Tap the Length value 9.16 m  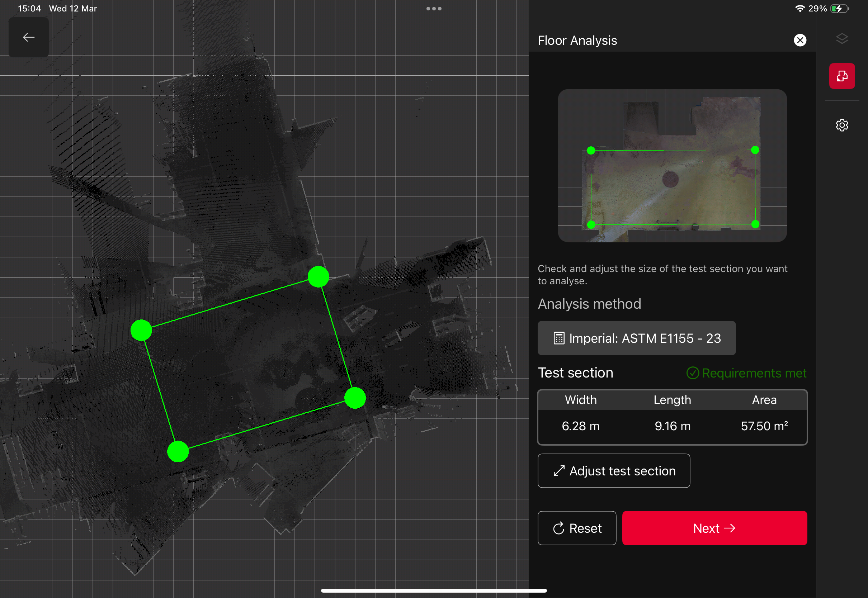(673, 426)
